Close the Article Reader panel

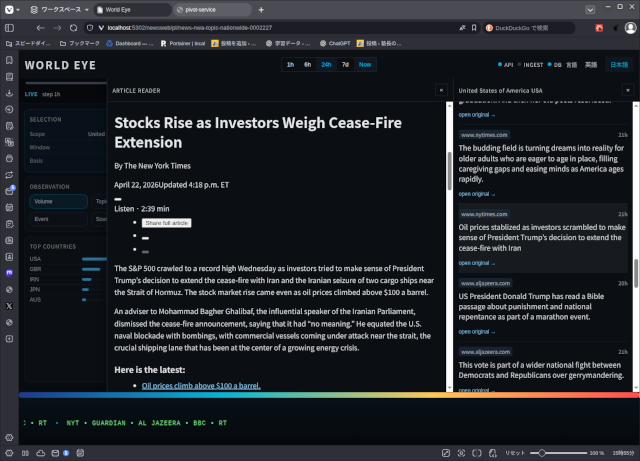pos(441,90)
